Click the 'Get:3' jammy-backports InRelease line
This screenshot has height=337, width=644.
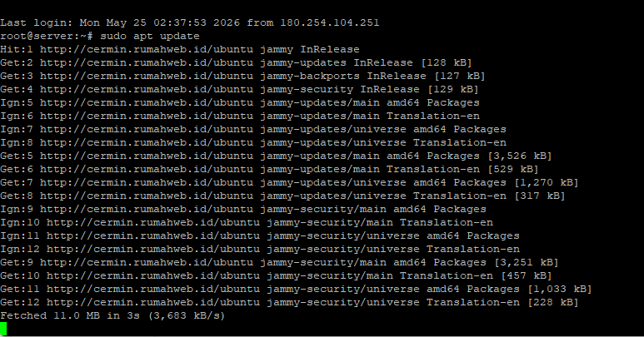tap(242, 77)
